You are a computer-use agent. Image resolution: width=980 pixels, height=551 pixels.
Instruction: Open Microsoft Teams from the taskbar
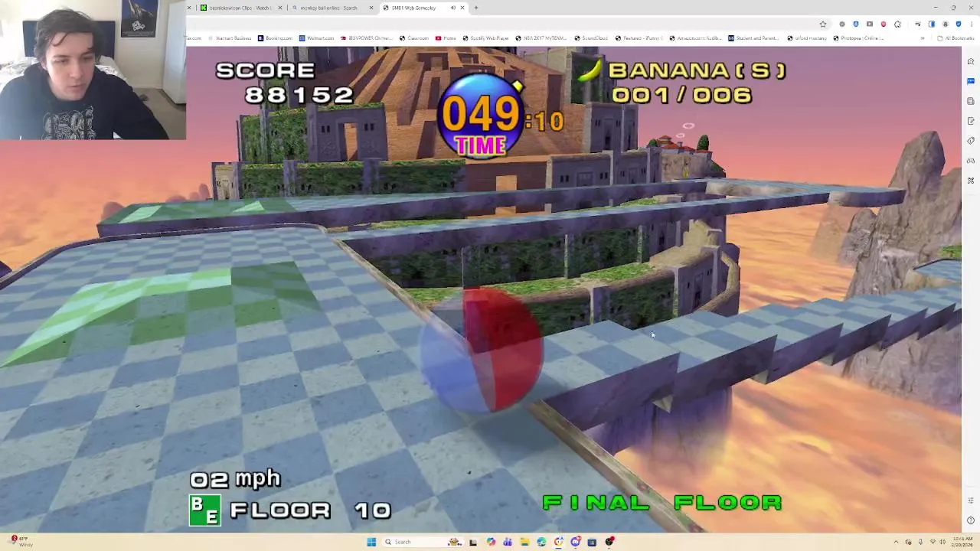coord(508,542)
